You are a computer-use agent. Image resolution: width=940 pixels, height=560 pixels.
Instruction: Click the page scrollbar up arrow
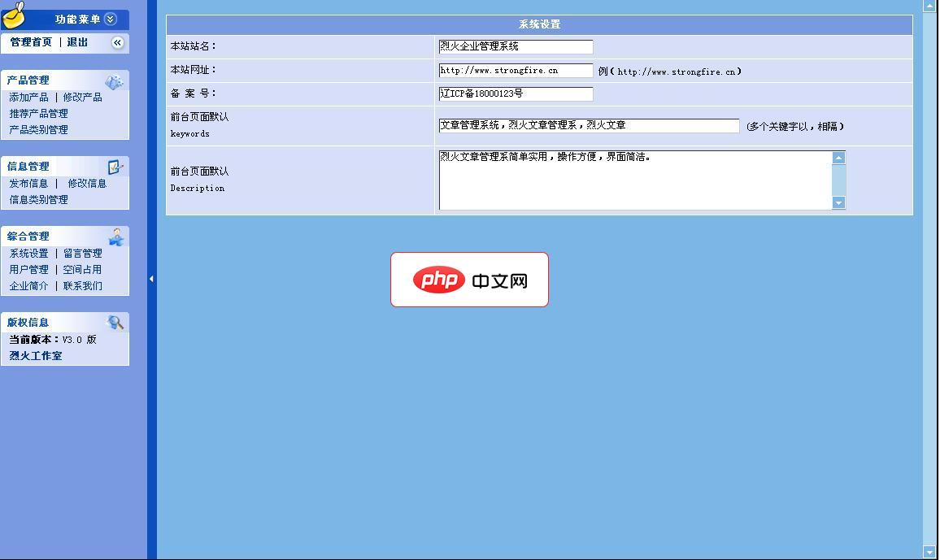929,6
